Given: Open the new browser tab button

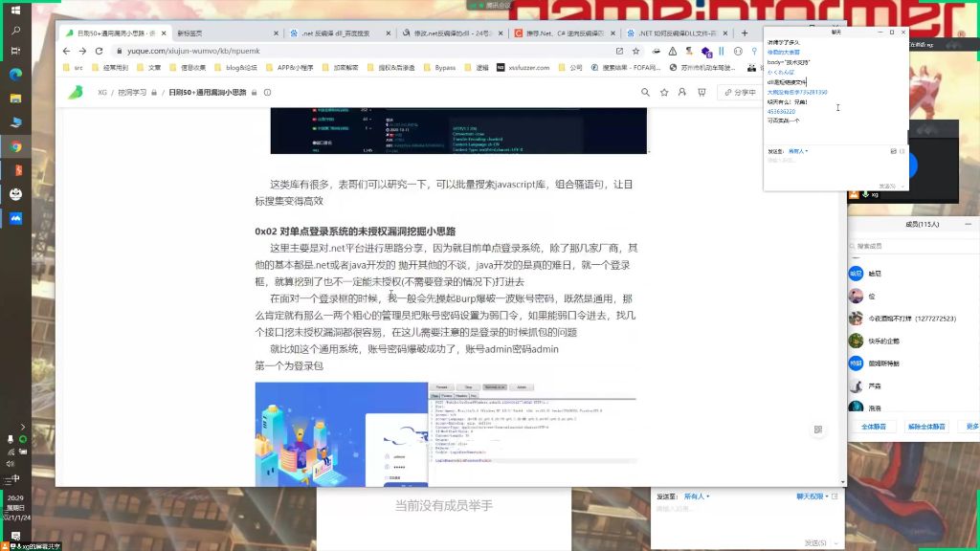Looking at the screenshot, I should [x=745, y=33].
